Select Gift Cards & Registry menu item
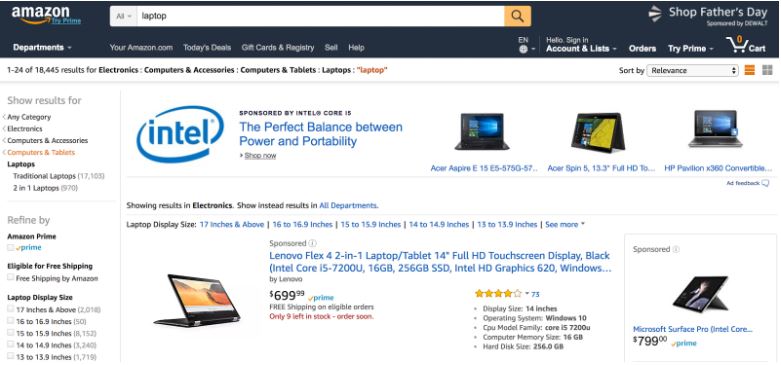The image size is (781, 365). click(x=278, y=48)
